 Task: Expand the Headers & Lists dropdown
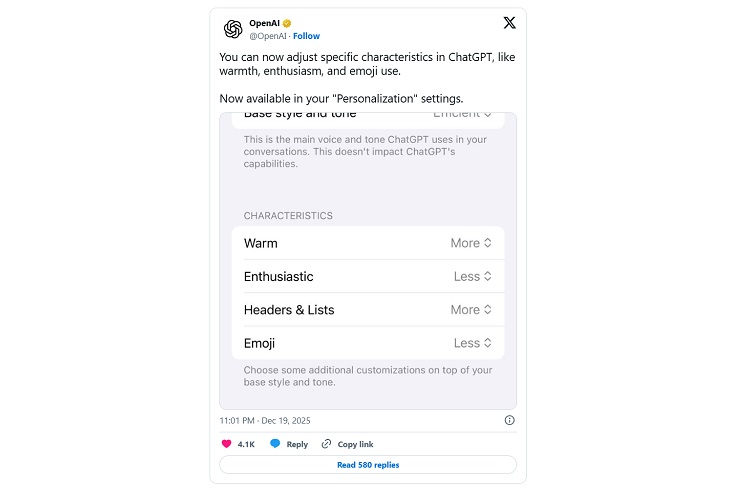click(471, 310)
